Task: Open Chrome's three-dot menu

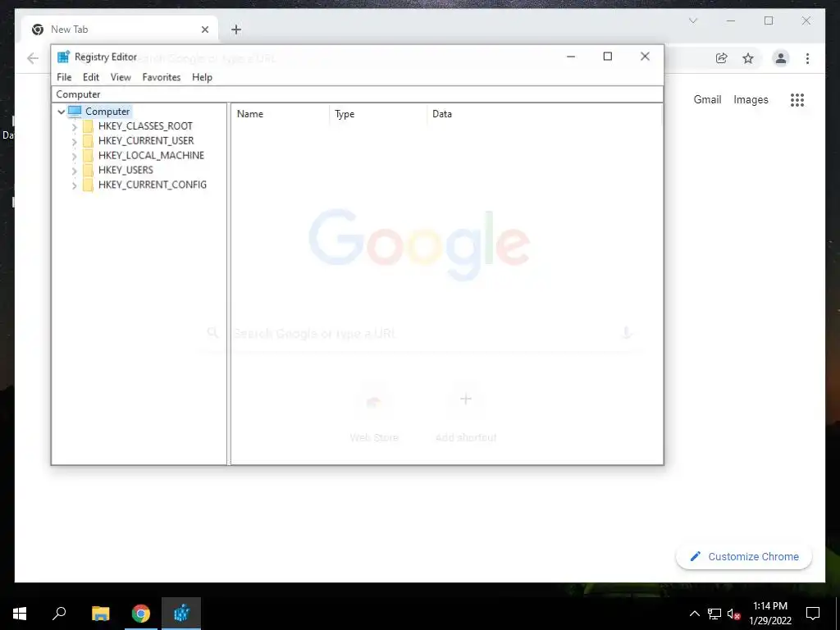Action: click(x=807, y=58)
